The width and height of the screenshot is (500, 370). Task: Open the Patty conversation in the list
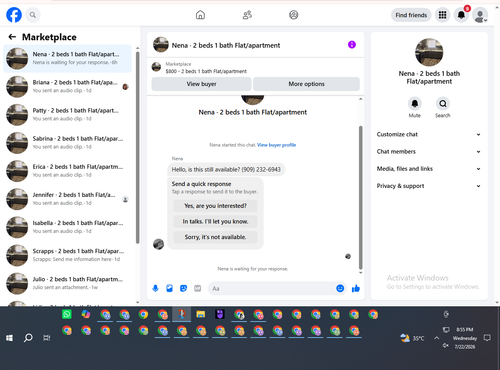(67, 115)
